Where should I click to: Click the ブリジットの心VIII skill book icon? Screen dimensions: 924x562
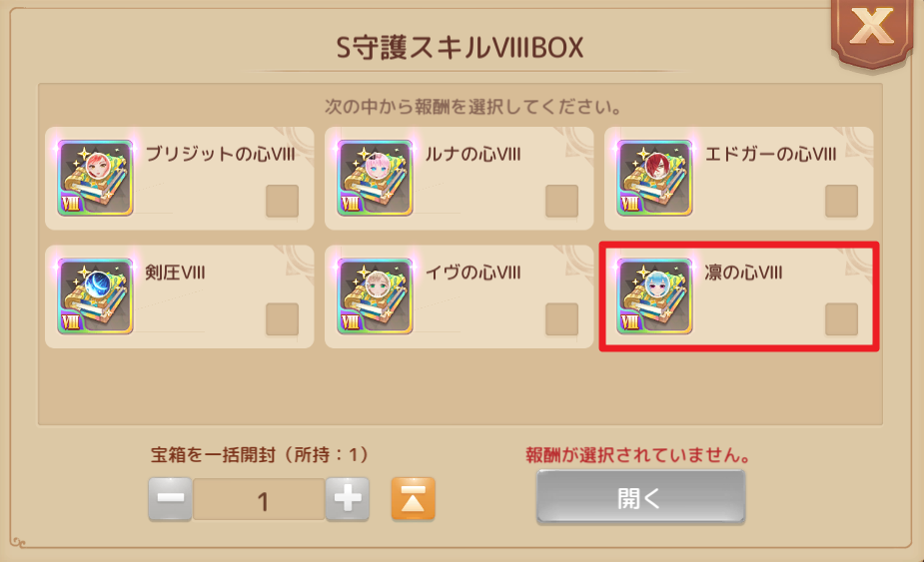[96, 178]
